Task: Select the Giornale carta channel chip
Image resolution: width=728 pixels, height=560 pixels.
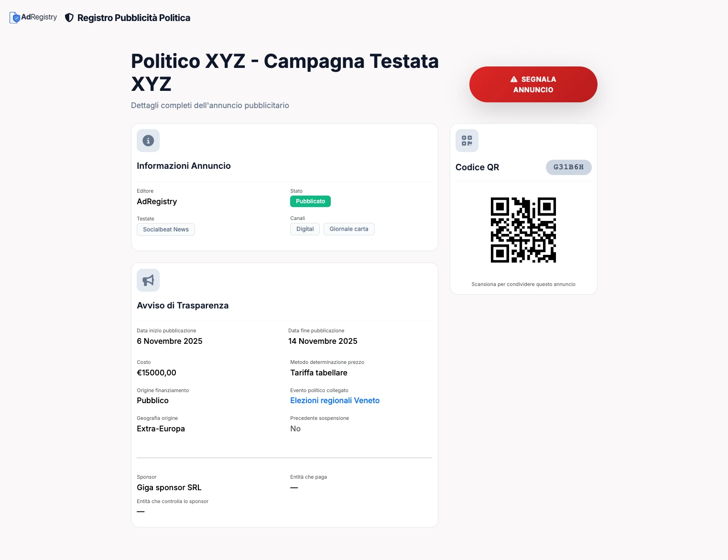Action: pos(349,229)
